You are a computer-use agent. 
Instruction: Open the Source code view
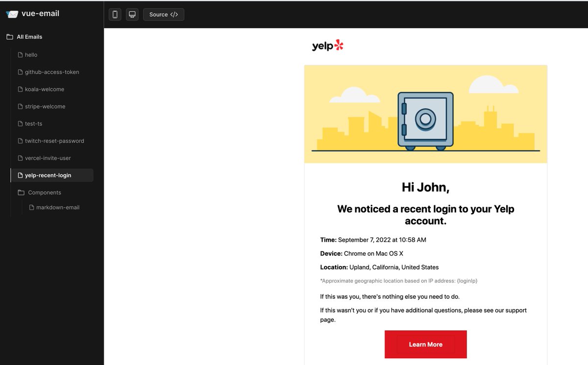(164, 14)
